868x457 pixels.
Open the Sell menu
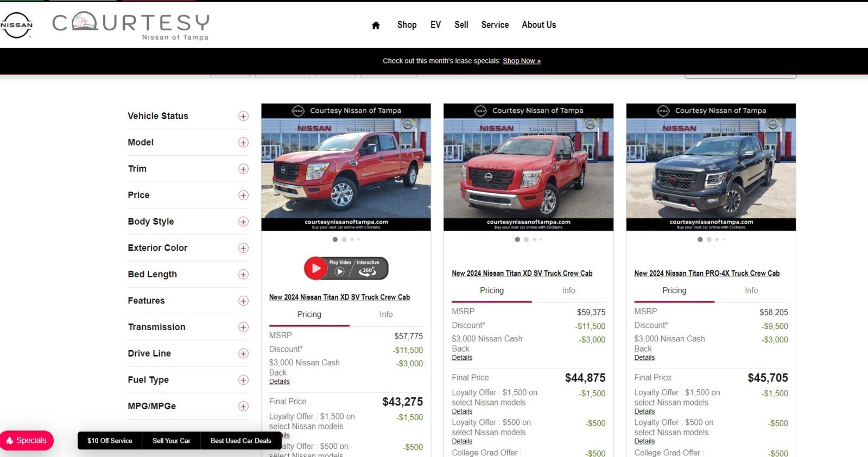461,25
